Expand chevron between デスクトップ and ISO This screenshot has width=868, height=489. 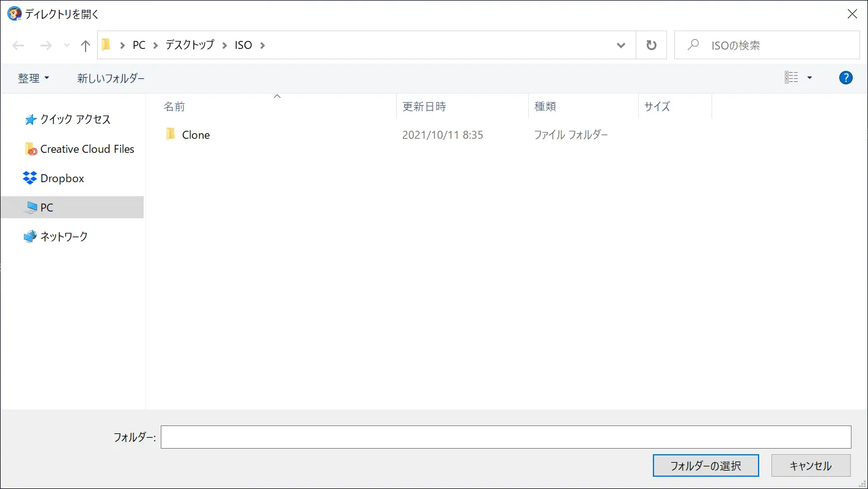pos(224,45)
